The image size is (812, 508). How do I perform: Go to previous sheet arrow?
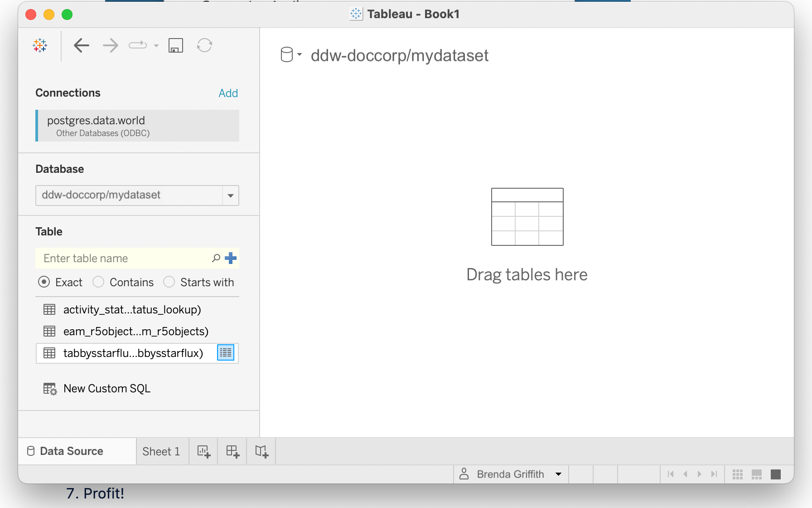tap(685, 474)
